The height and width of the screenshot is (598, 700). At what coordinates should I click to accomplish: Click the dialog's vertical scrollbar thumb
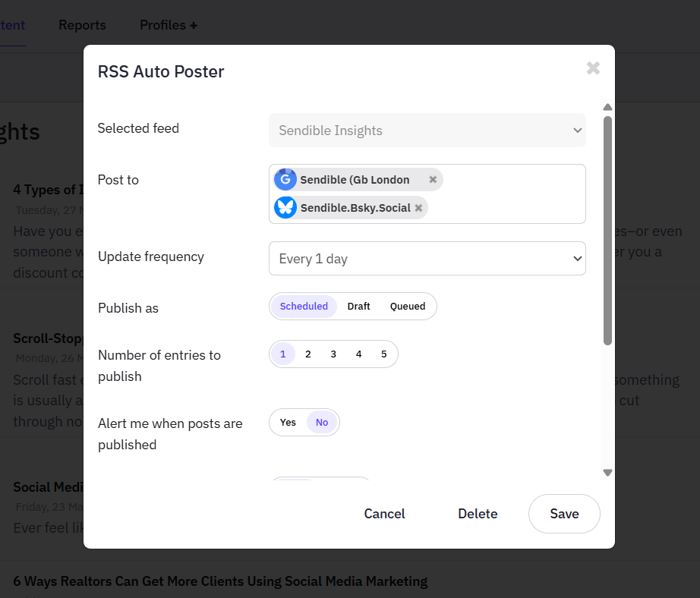[607, 231]
